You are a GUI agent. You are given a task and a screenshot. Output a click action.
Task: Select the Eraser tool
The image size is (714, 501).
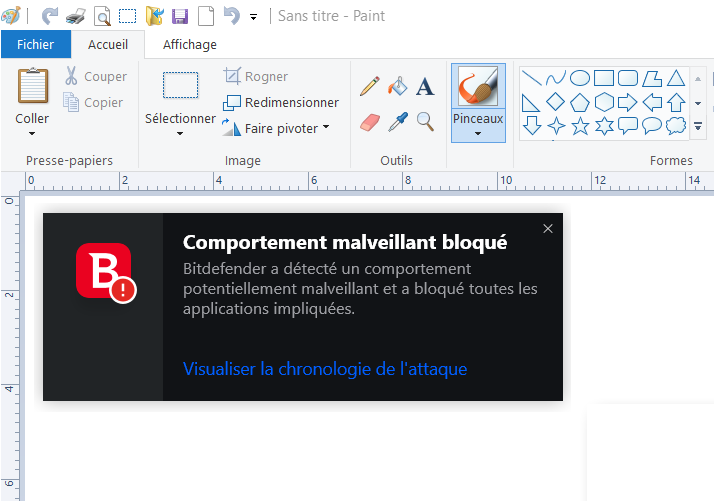370,123
